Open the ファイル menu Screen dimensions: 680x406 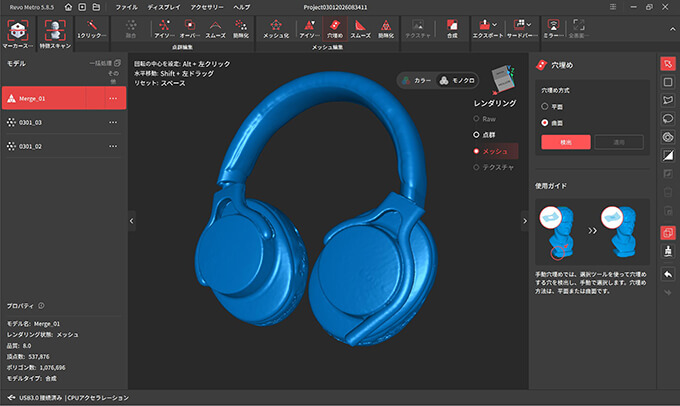(127, 7)
